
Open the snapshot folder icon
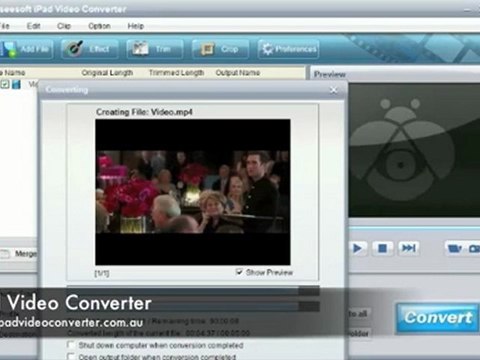point(454,248)
